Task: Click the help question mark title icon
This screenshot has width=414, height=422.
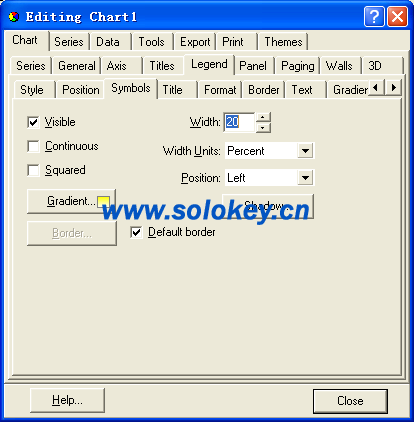Action: 374,16
